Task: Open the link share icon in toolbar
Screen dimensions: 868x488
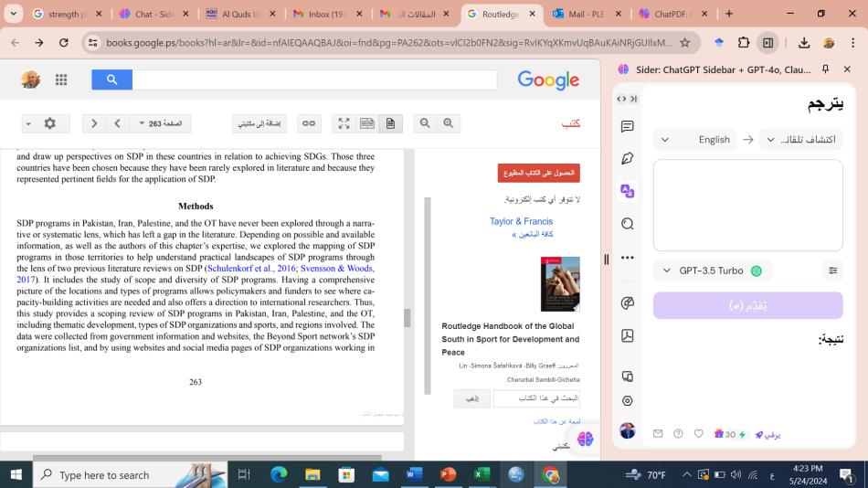Action: 309,123
